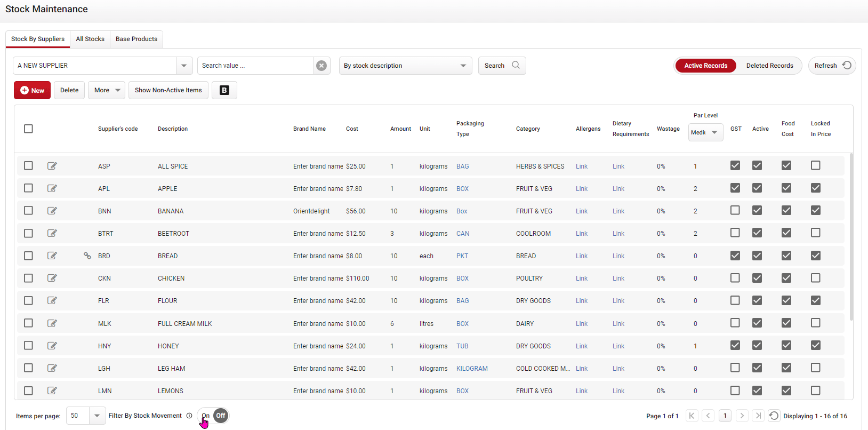The image size is (868, 430).
Task: Toggle GST checkbox for HONEY
Action: click(735, 345)
